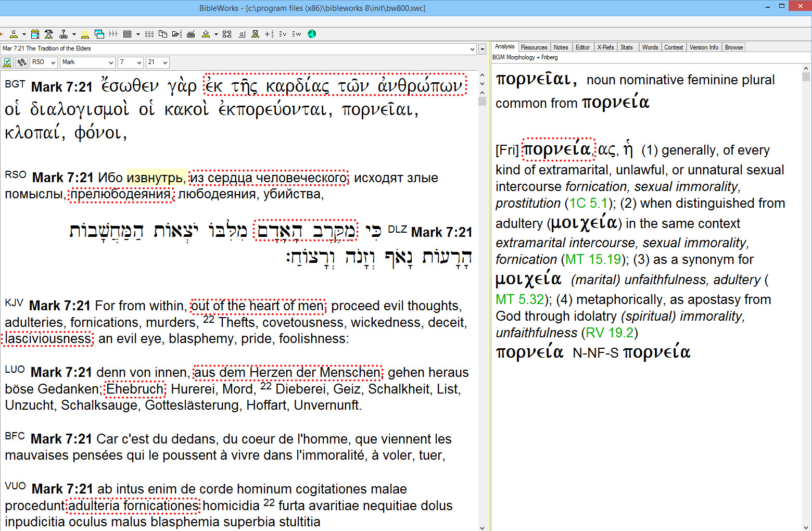Switch to the Context tab
812x531 pixels.
click(x=674, y=47)
